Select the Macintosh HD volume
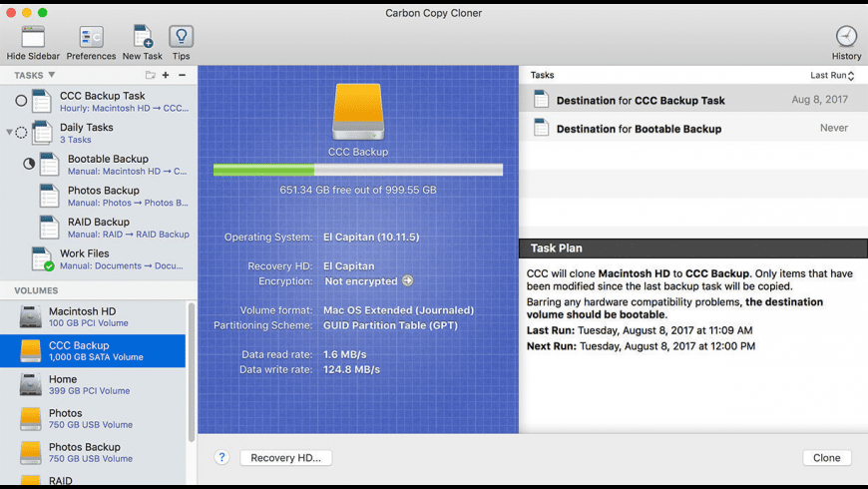Image resolution: width=868 pixels, height=489 pixels. click(x=93, y=316)
